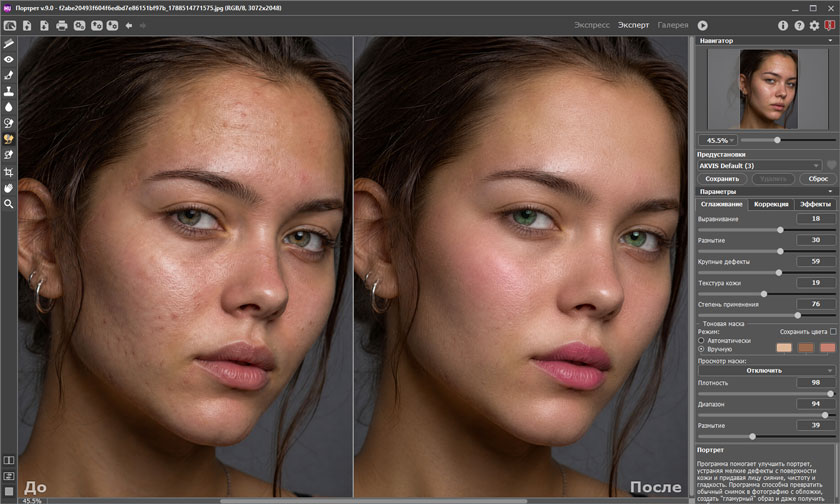
Task: Switch to Галерея mode
Action: pyautogui.click(x=673, y=25)
